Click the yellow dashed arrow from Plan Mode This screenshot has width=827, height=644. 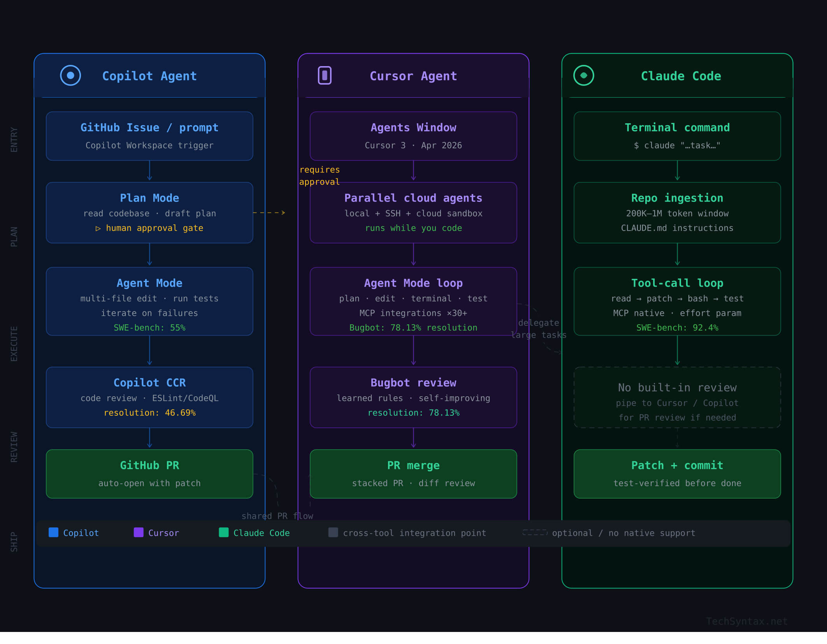click(269, 213)
